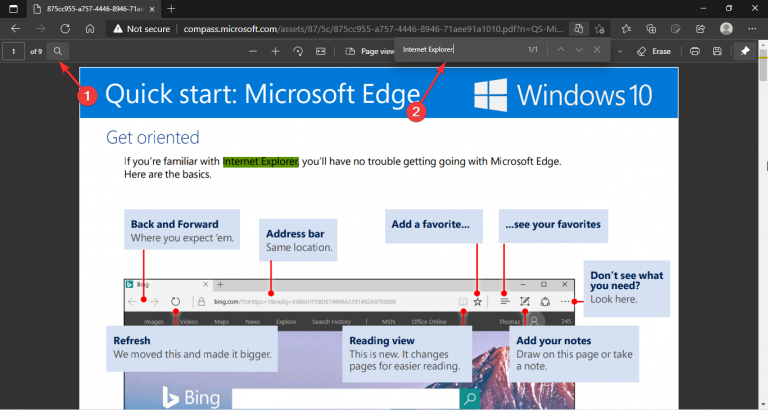Open the profile avatar menu

pos(726,29)
